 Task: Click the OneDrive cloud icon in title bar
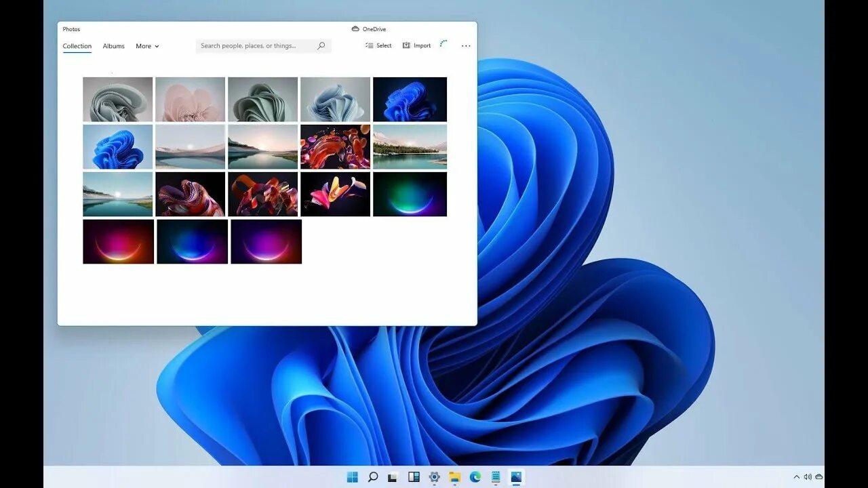(x=355, y=29)
